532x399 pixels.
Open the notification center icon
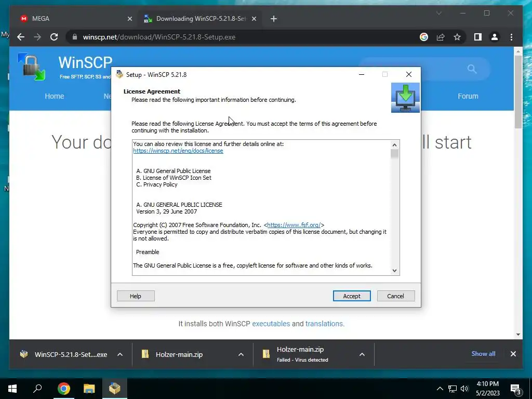515,389
